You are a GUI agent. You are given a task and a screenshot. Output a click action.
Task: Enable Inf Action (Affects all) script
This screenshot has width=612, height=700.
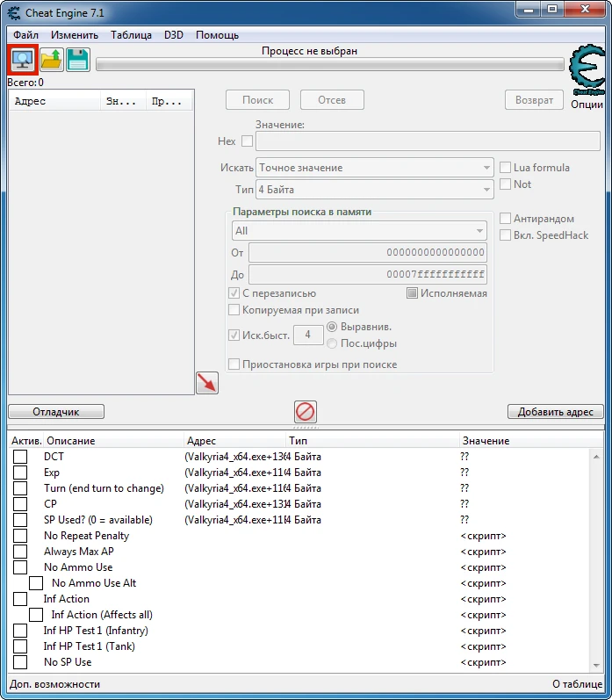coord(36,615)
